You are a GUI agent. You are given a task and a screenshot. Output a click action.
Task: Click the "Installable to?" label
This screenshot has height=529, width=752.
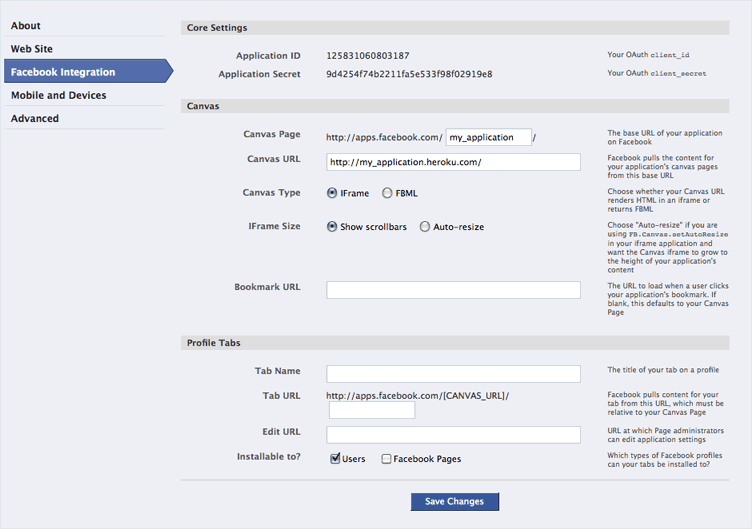pyautogui.click(x=269, y=457)
